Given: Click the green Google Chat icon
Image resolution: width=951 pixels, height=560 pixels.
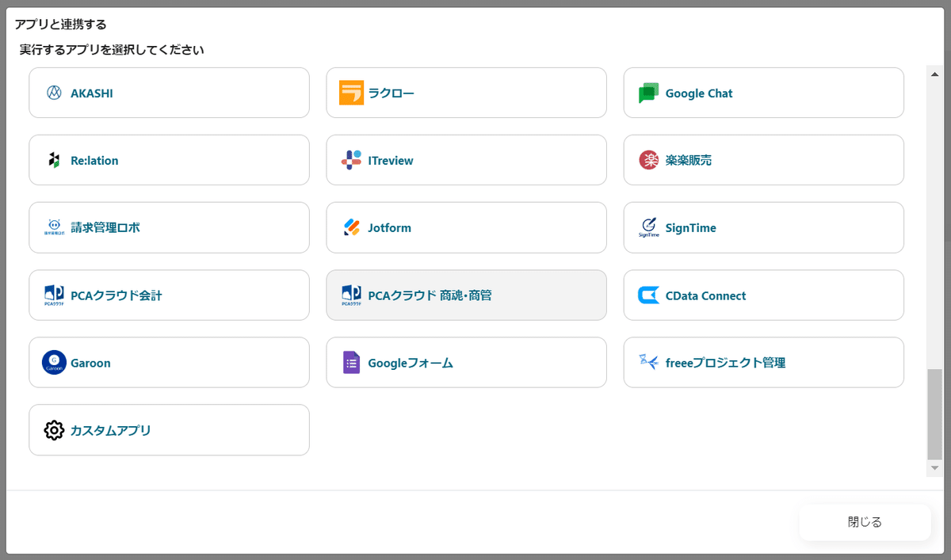Looking at the screenshot, I should pyautogui.click(x=649, y=93).
